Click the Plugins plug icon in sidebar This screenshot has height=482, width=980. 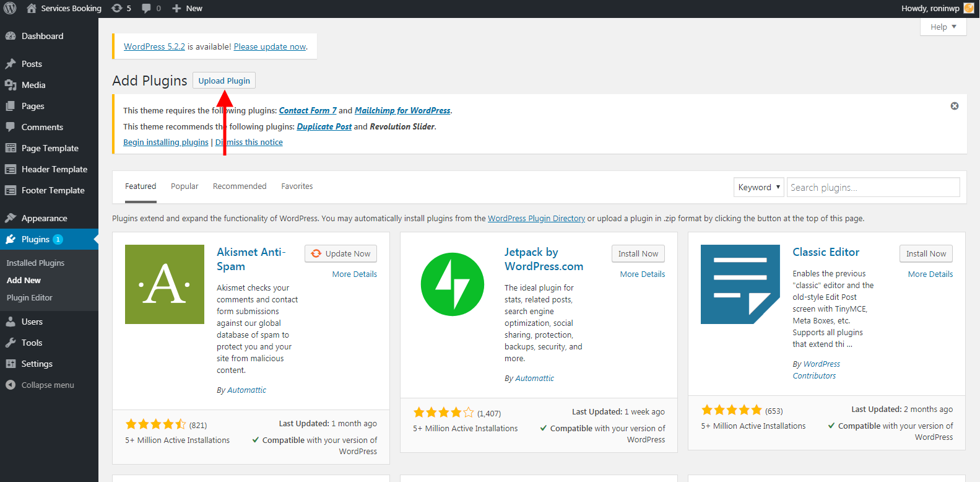tap(11, 239)
